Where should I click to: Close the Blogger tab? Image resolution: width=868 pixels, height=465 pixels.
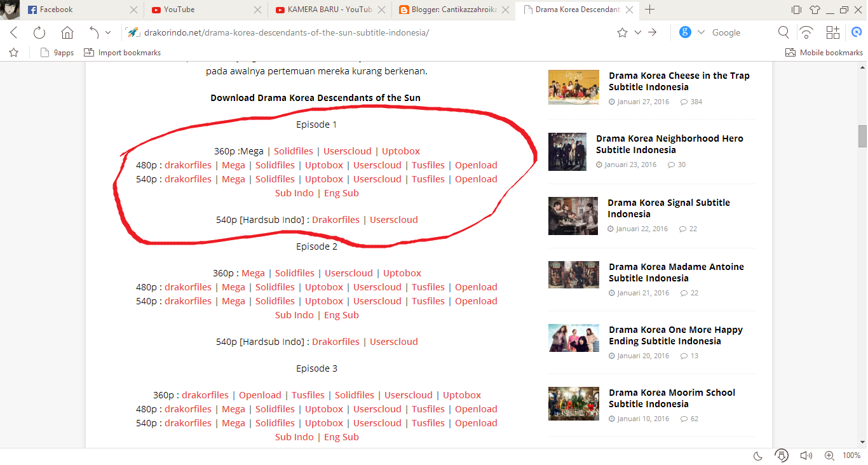coord(505,10)
